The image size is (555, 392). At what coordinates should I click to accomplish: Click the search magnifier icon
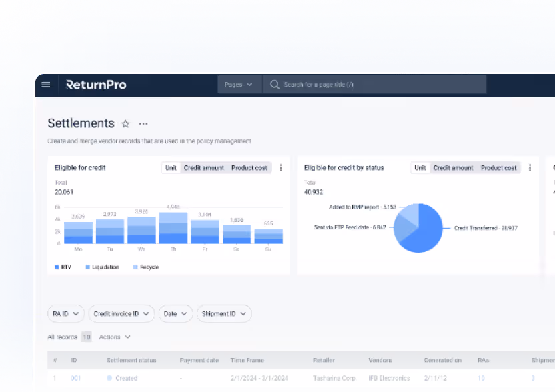(x=274, y=84)
